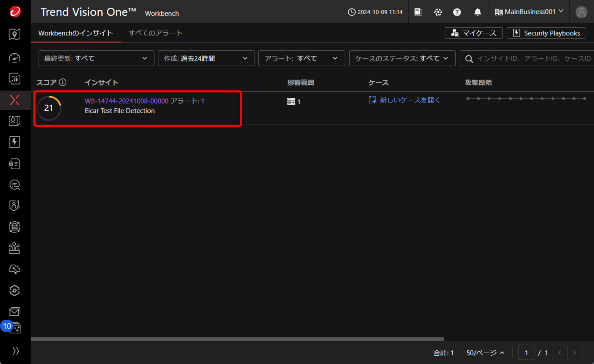Viewport: 594px width, 364px height.
Task: Click the page number input field
Action: (x=526, y=352)
